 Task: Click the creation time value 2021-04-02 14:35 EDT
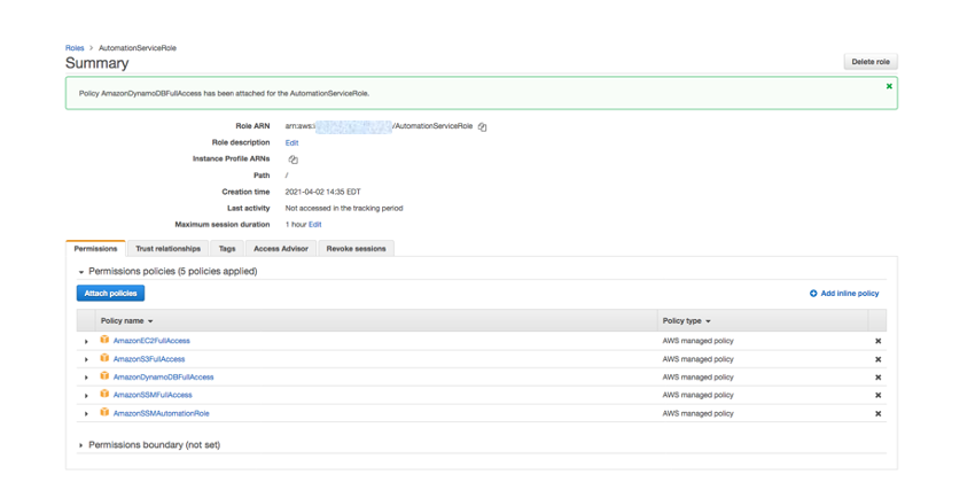[x=323, y=192]
